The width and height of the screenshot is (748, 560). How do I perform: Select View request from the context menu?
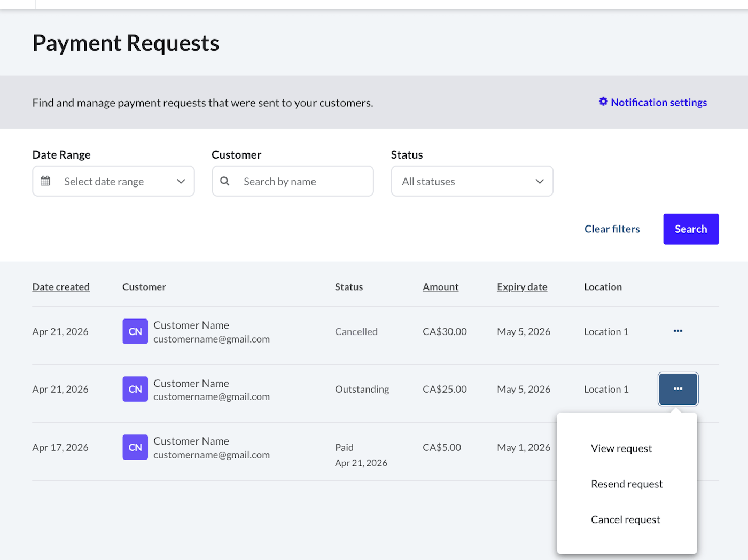(621, 448)
